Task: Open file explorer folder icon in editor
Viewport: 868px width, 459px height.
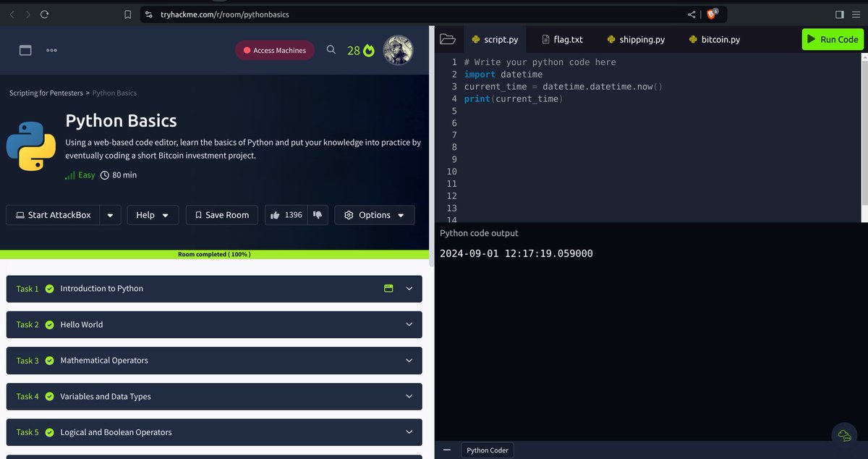Action: coord(447,39)
